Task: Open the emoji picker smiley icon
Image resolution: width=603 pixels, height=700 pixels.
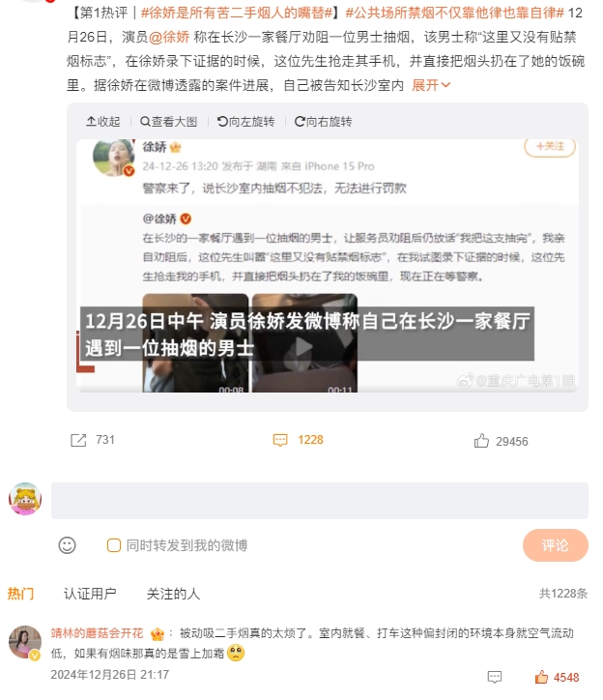Action: (68, 545)
